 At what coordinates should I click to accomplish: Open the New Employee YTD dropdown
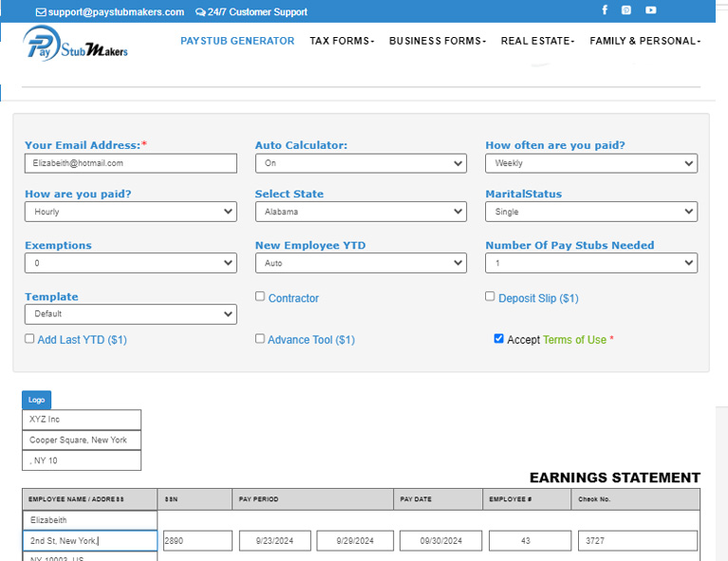coord(361,263)
